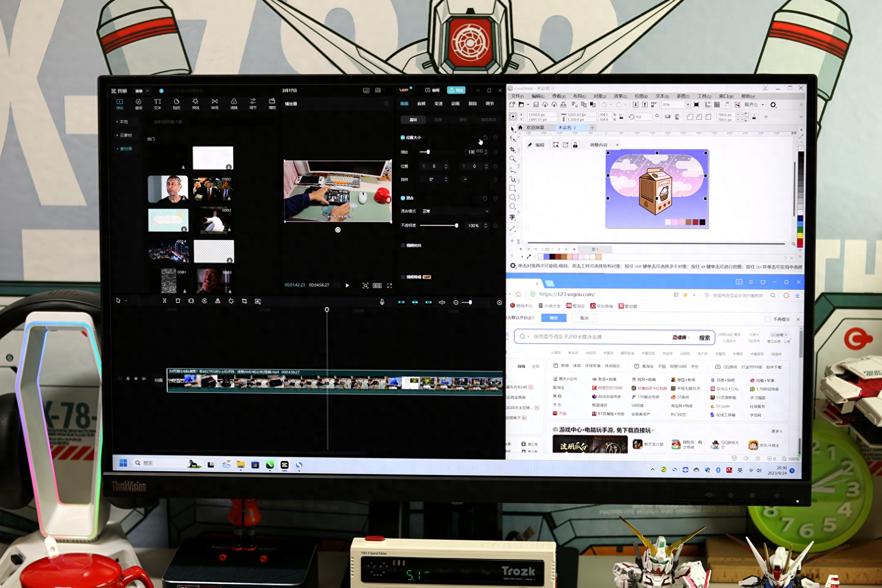Click the browser home icon

[x=518, y=294]
